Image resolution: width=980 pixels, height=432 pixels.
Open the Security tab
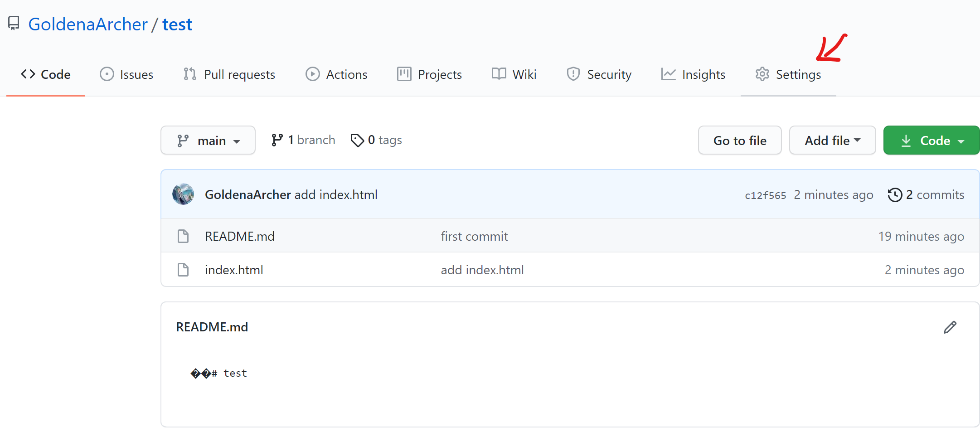[599, 74]
